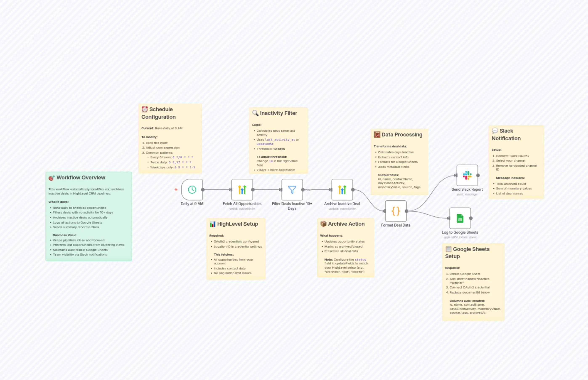Select the Format Deal Data code node

396,211
